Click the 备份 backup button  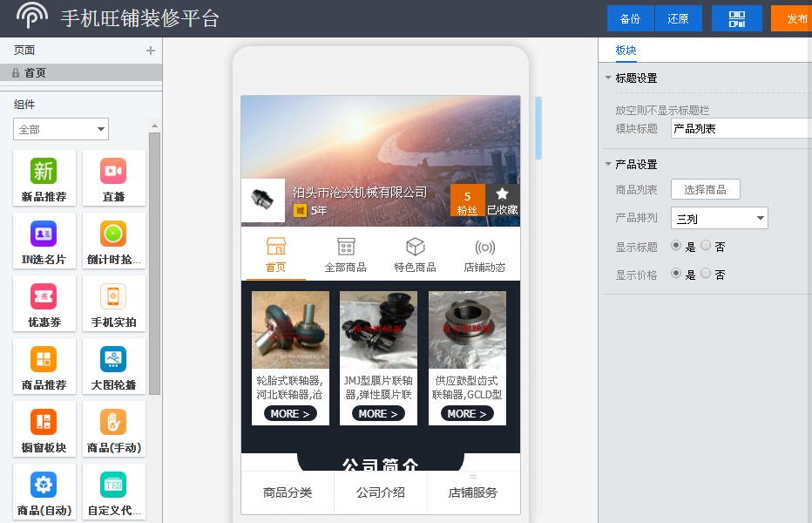(630, 18)
